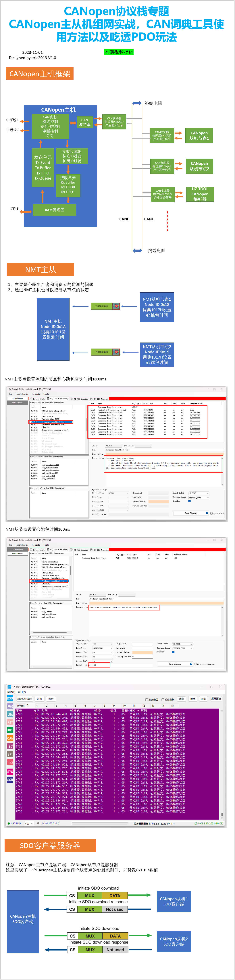Open File menu in 0x1016 editor window

point(11,394)
